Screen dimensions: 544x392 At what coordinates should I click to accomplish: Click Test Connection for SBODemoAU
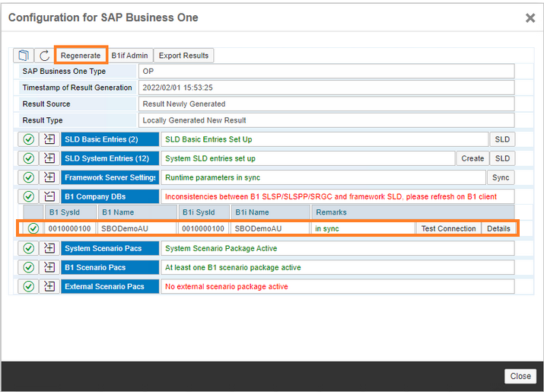448,228
